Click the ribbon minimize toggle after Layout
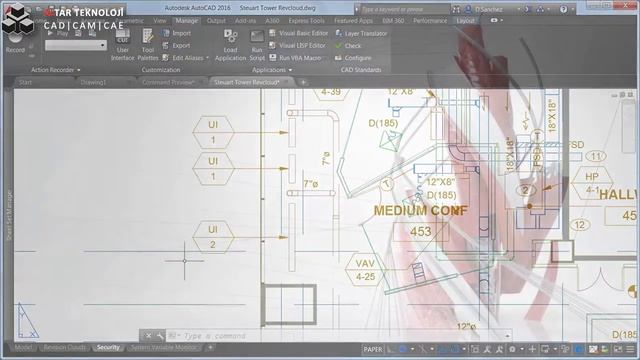 [x=494, y=20]
